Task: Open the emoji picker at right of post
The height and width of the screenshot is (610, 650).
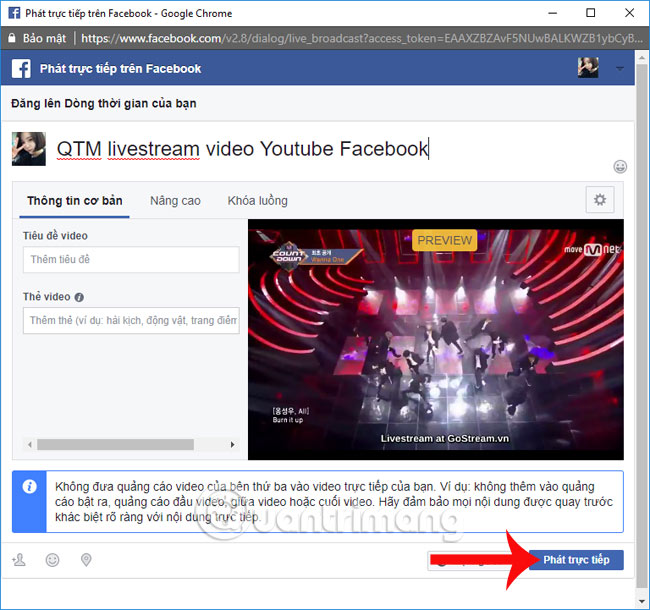Action: click(620, 167)
